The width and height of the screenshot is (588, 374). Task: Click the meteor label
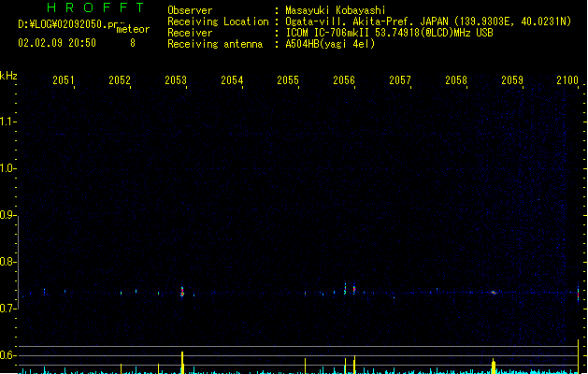pyautogui.click(x=133, y=29)
